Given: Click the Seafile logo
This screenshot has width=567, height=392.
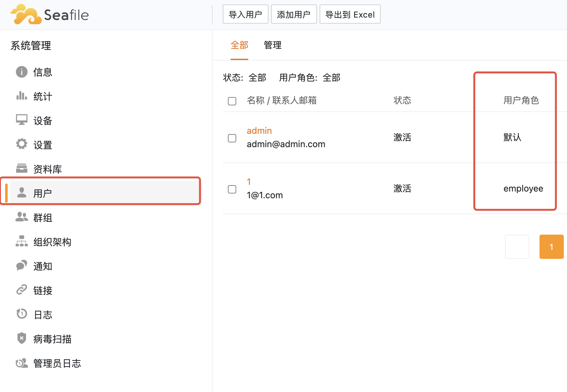Looking at the screenshot, I should tap(50, 15).
